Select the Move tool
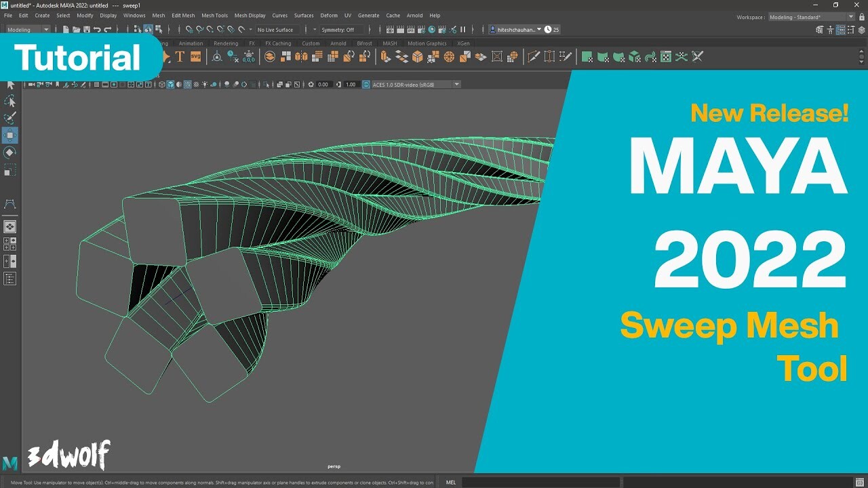 9,135
